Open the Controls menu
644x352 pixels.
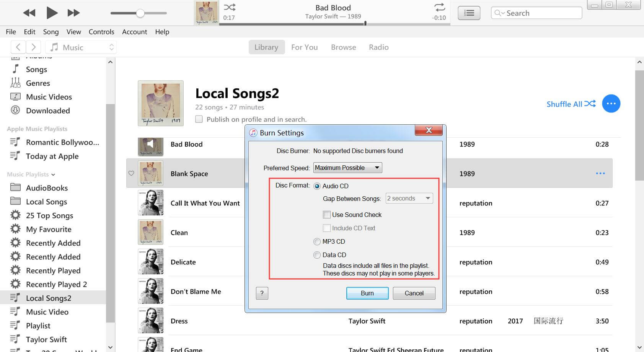pyautogui.click(x=101, y=32)
